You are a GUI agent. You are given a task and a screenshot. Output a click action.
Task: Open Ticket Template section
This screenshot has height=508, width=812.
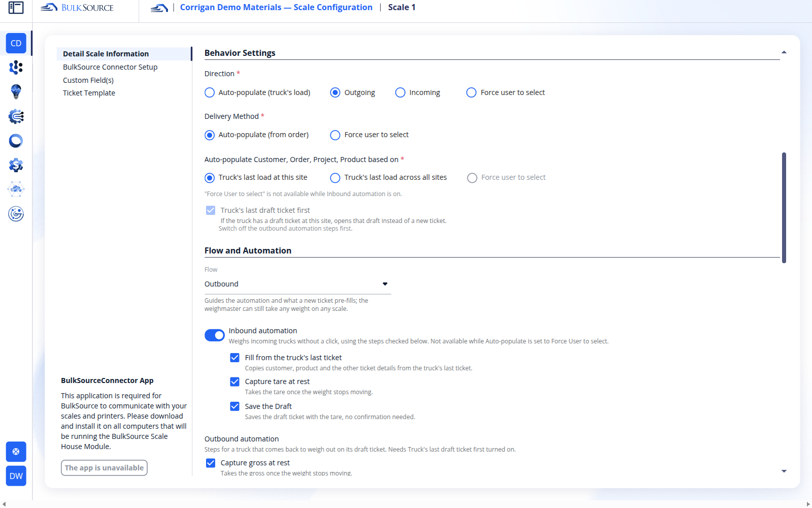89,93
